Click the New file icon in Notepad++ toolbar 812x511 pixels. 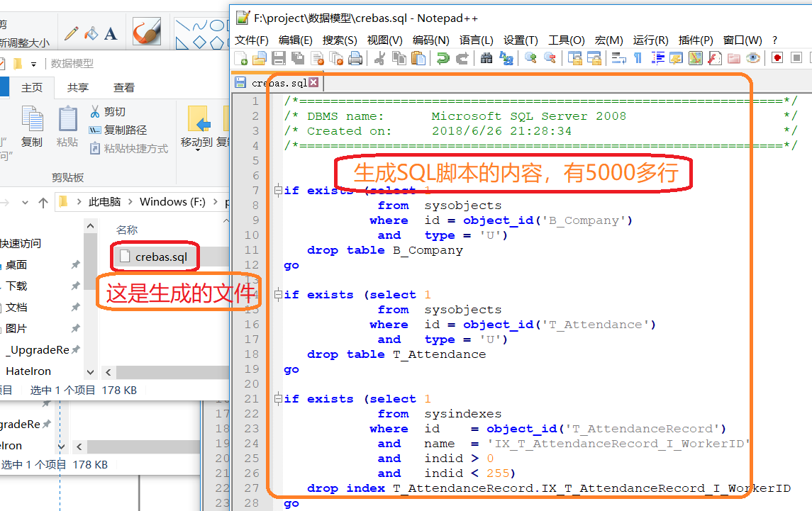(x=241, y=58)
